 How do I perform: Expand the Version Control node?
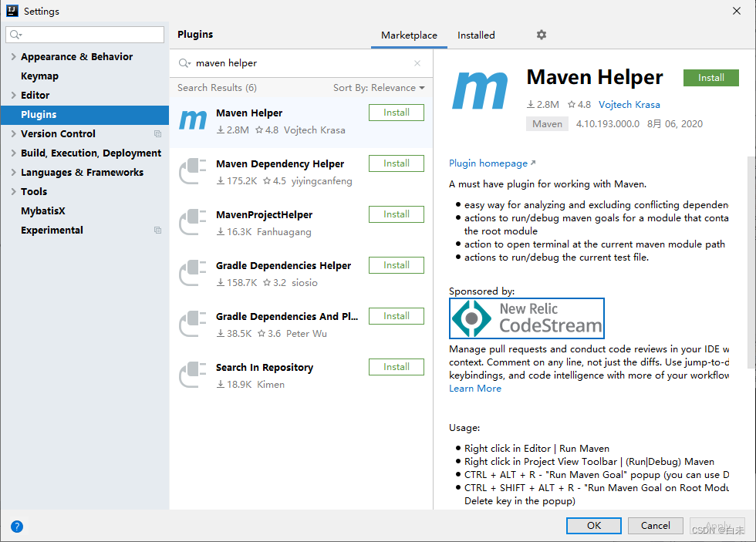(x=14, y=134)
